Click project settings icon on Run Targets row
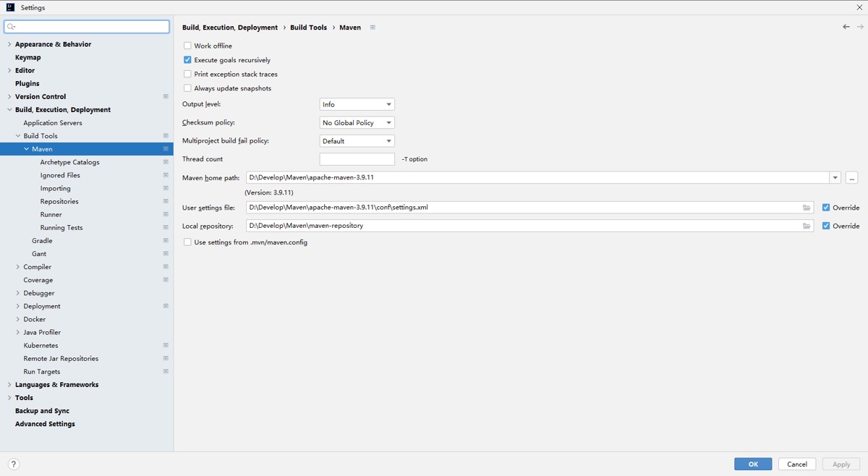868x476 pixels. tap(166, 371)
